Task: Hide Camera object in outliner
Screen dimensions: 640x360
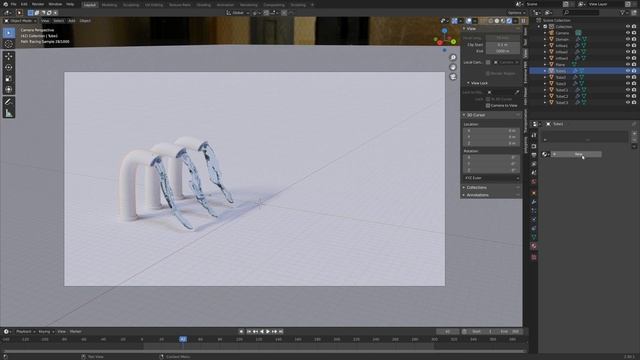Action: click(628, 33)
